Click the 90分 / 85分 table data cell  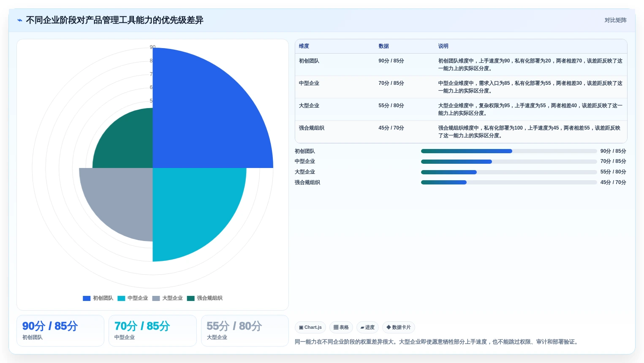point(391,61)
